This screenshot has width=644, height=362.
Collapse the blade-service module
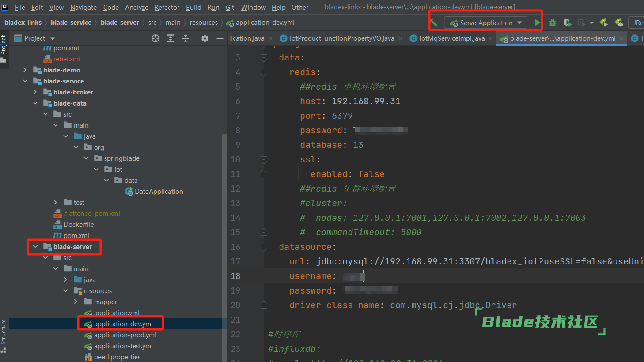[25, 81]
